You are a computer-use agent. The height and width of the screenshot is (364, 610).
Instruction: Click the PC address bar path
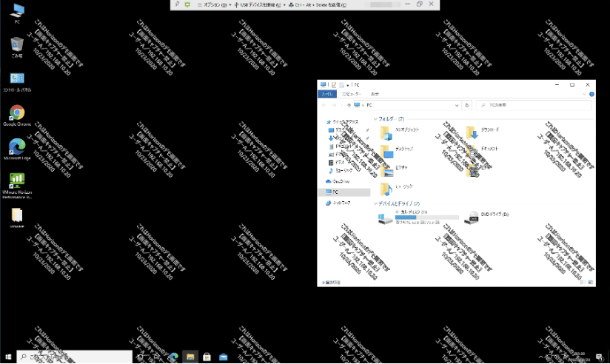pyautogui.click(x=369, y=105)
